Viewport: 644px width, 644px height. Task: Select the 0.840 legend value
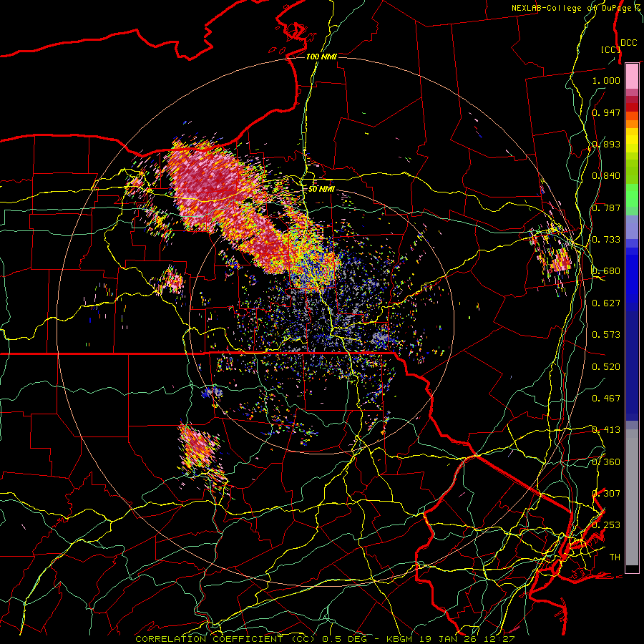click(x=606, y=176)
